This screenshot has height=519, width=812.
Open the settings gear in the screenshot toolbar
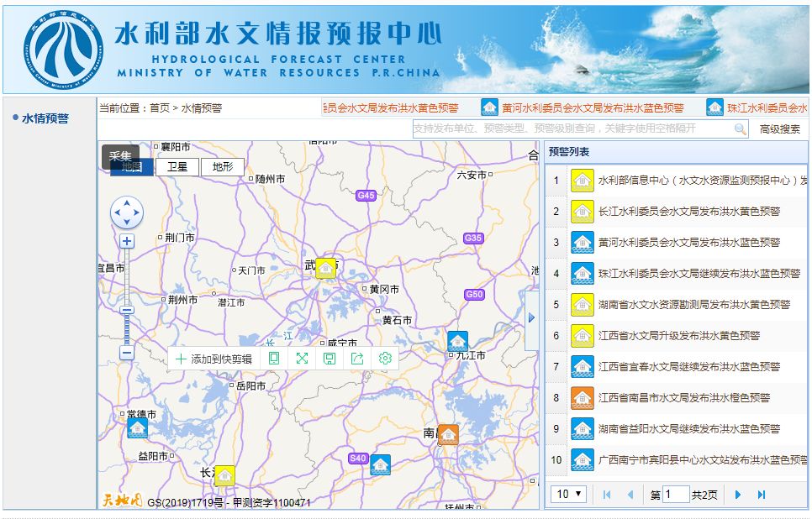(385, 358)
